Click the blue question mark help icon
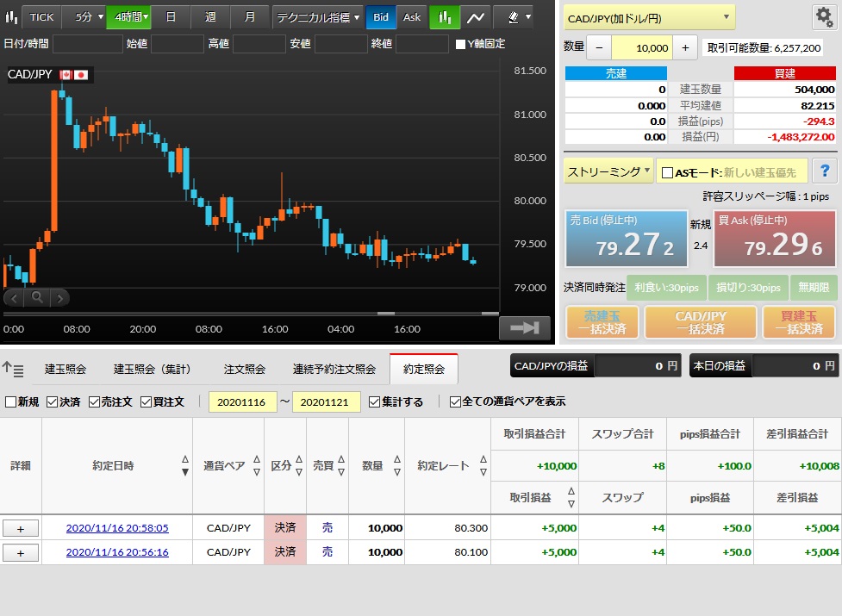The width and height of the screenshot is (842, 616). [x=825, y=171]
